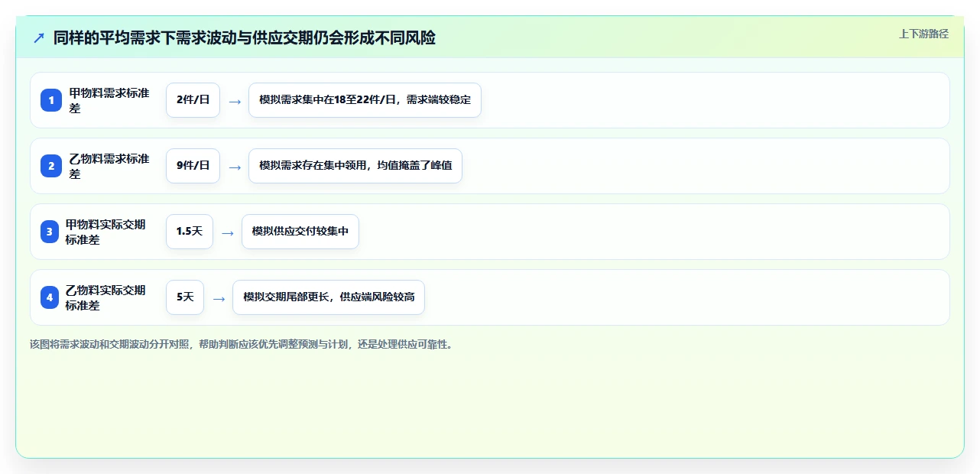Click the 上下游路径 label in the header
980x474 pixels.
923,34
